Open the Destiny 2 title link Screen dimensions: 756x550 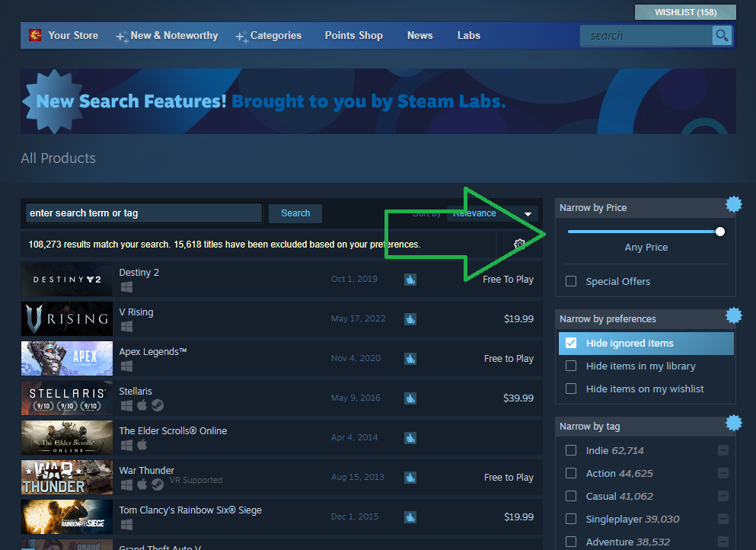pyautogui.click(x=139, y=273)
